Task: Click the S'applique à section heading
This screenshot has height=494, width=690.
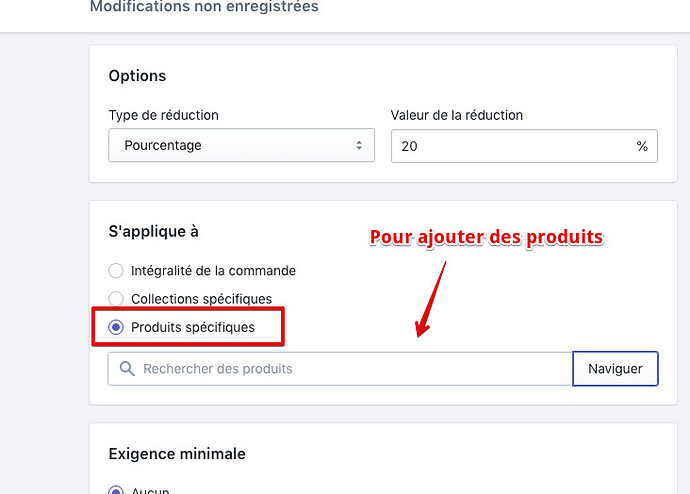Action: [153, 231]
